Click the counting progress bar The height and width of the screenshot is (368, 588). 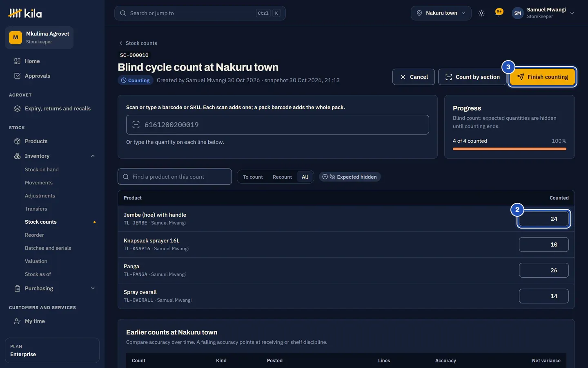[510, 149]
